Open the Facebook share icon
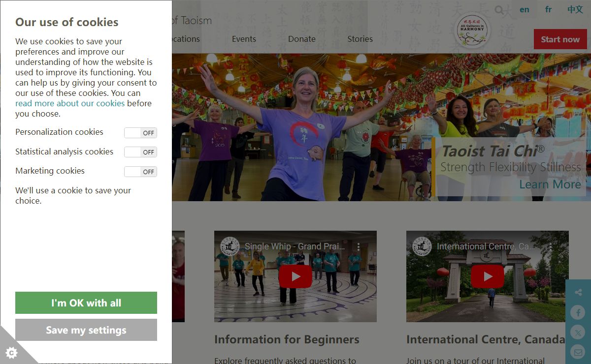Screen dimensions: 591x364 [x=578, y=312]
